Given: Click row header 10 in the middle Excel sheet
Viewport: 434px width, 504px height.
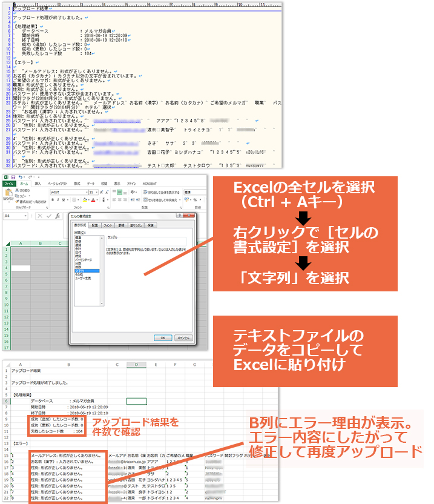Looking at the screenshot, I should pyautogui.click(x=6, y=305).
